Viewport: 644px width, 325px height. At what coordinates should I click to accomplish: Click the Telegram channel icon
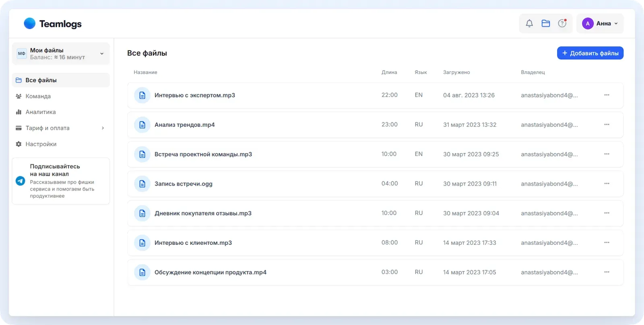pos(21,181)
